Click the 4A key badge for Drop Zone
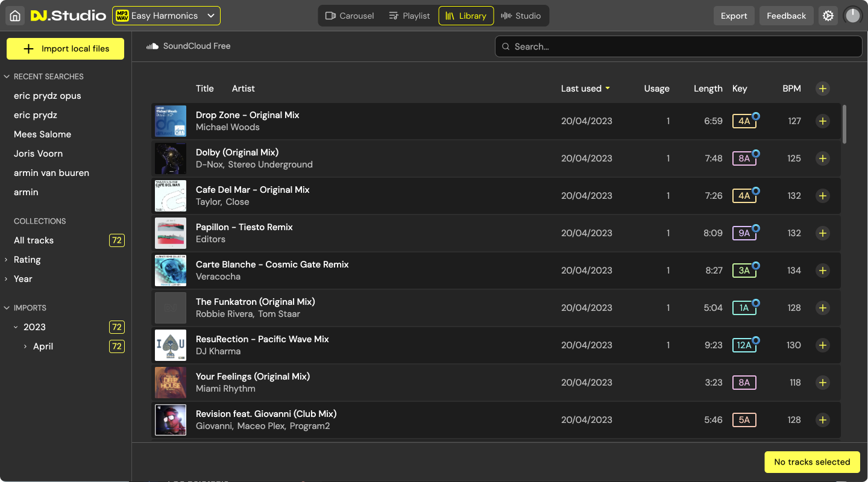868x482 pixels. tap(744, 121)
